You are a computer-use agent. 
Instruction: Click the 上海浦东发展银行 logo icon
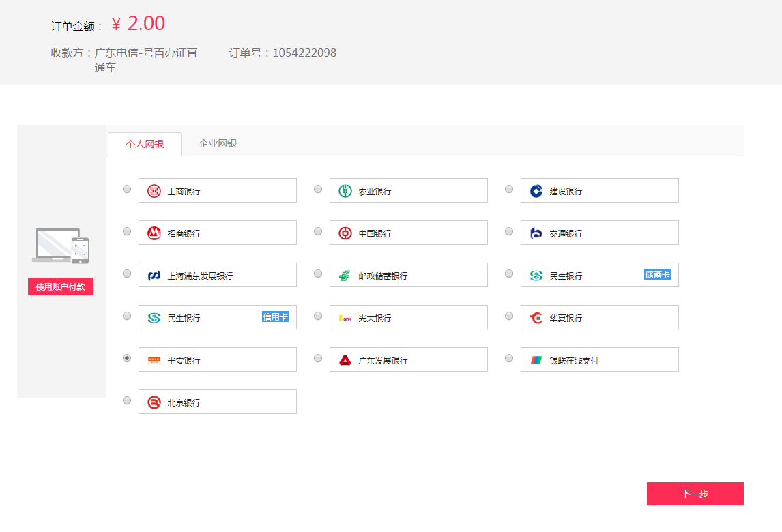pos(154,276)
